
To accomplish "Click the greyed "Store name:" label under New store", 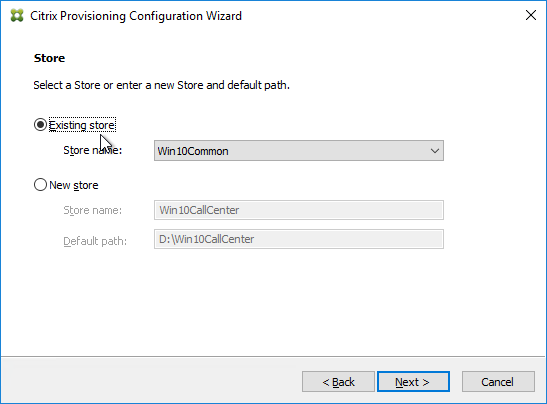I will tap(93, 210).
